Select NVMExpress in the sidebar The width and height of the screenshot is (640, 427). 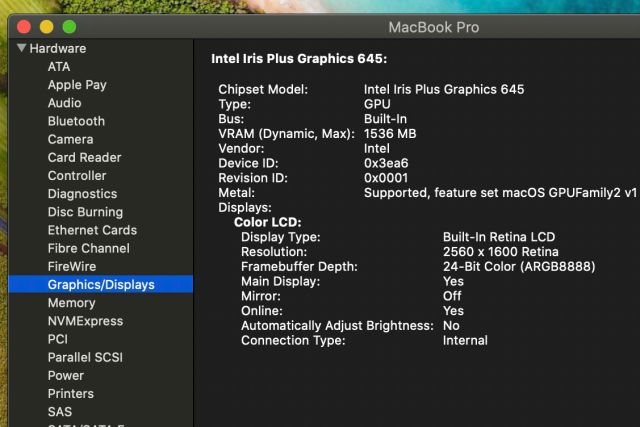(85, 321)
